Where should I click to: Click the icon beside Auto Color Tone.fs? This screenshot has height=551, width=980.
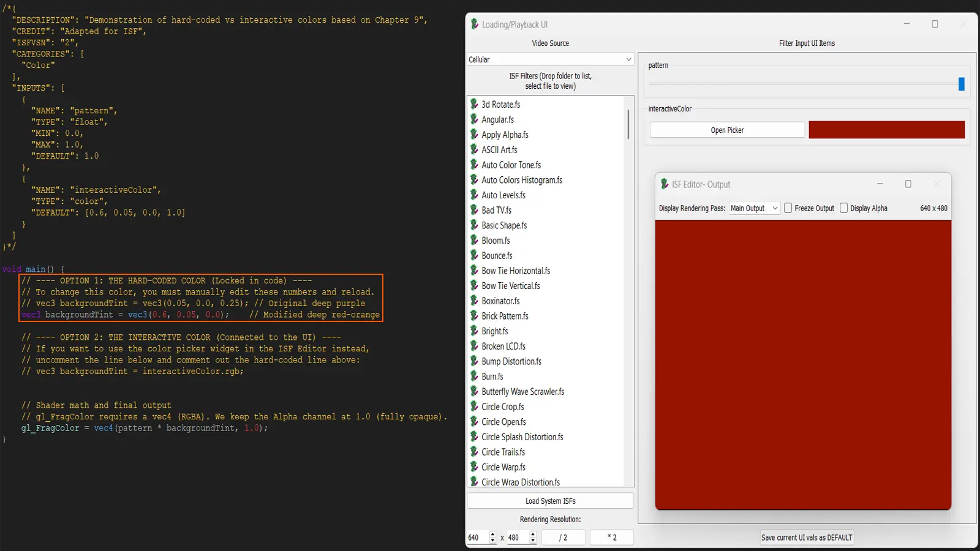474,165
